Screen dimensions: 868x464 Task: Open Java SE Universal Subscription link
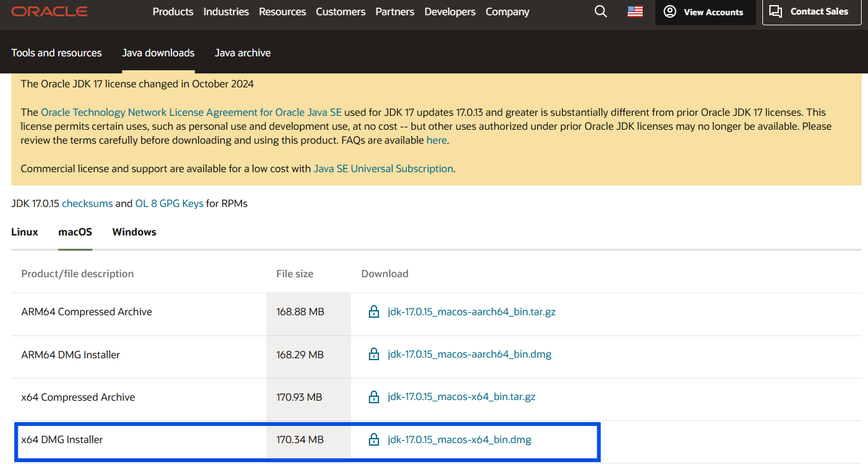[383, 169]
